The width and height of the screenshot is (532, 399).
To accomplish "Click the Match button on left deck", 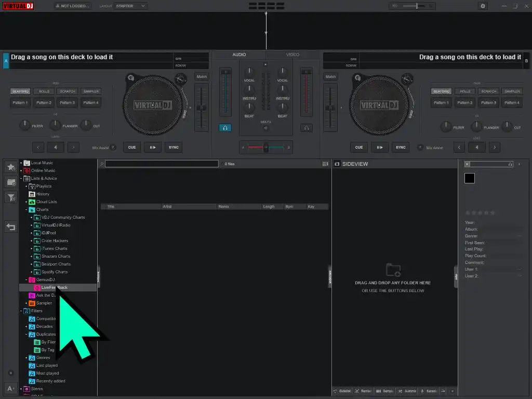I will coord(202,77).
